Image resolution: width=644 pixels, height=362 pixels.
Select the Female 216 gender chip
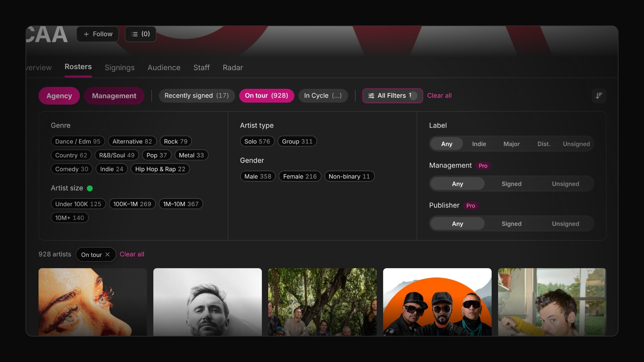pyautogui.click(x=300, y=176)
